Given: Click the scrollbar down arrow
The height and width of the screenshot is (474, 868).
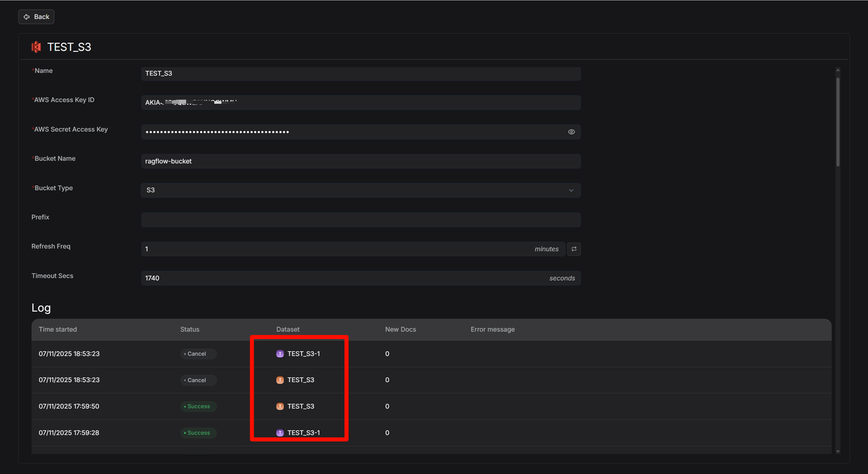Looking at the screenshot, I should point(837,452).
